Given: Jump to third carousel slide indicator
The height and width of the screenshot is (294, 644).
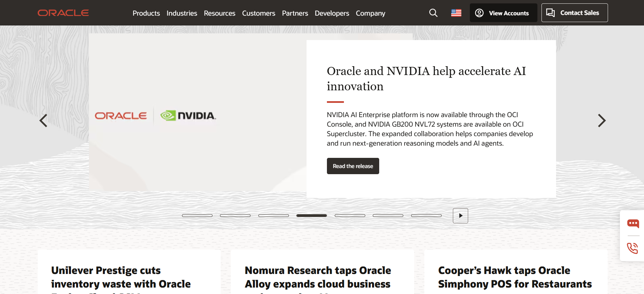Looking at the screenshot, I should pyautogui.click(x=274, y=216).
